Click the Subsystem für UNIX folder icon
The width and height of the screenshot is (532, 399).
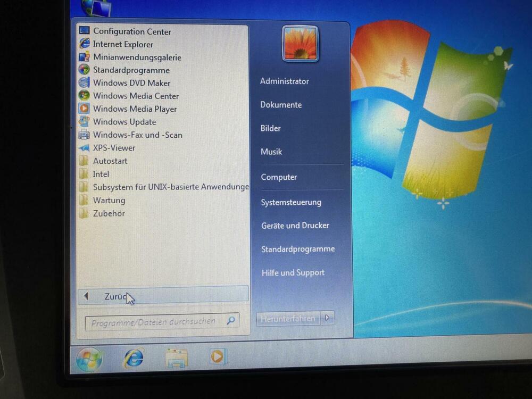(x=84, y=187)
